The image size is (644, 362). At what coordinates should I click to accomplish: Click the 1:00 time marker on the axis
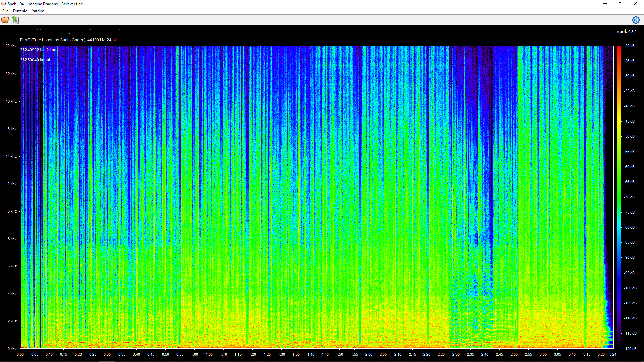[x=195, y=354]
